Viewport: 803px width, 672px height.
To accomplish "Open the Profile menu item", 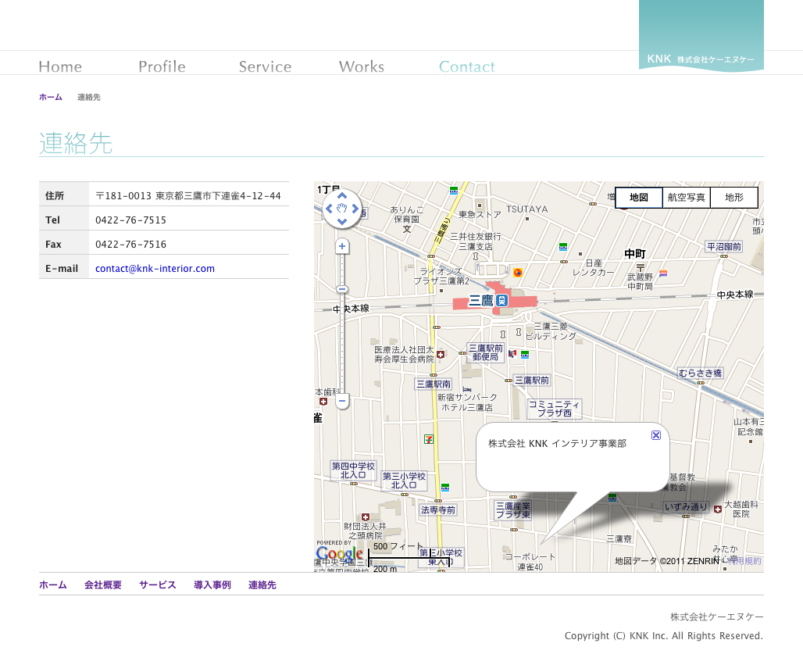I will pos(162,67).
